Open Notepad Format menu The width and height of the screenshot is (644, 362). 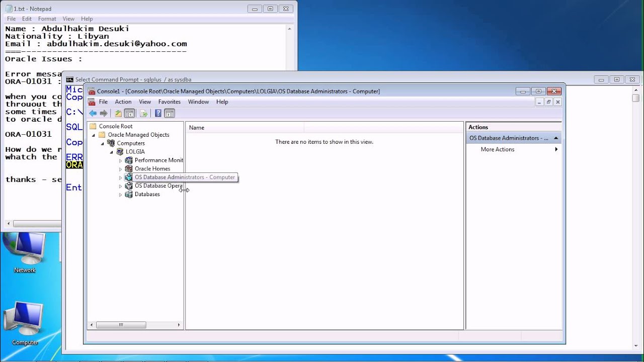pyautogui.click(x=47, y=19)
